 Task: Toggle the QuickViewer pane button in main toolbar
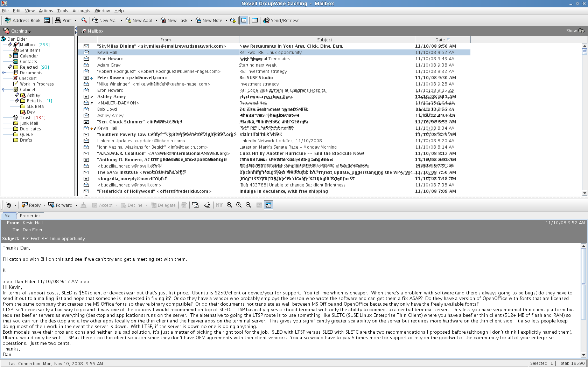coord(244,20)
